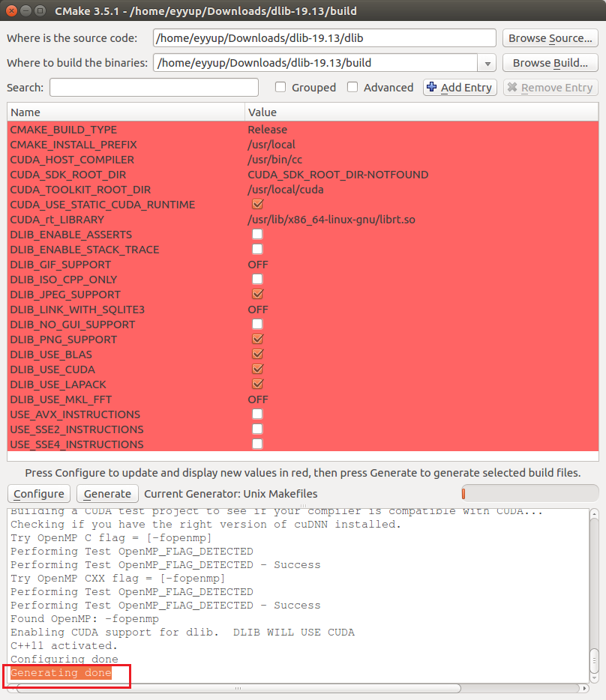
Task: Click the 'Configuring done' log line
Action: click(x=64, y=659)
